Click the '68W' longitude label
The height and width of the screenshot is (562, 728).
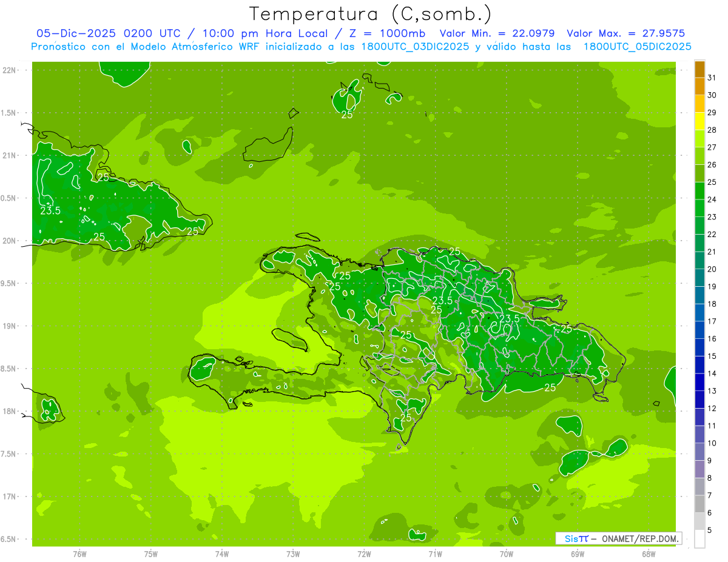(649, 554)
